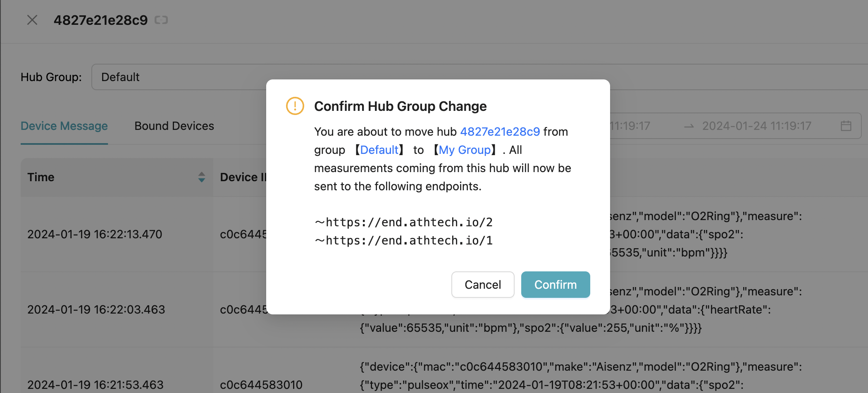Select row timestamped 2024-01-19 16:22:13.470
Image resolution: width=868 pixels, height=393 pixels.
(94, 234)
